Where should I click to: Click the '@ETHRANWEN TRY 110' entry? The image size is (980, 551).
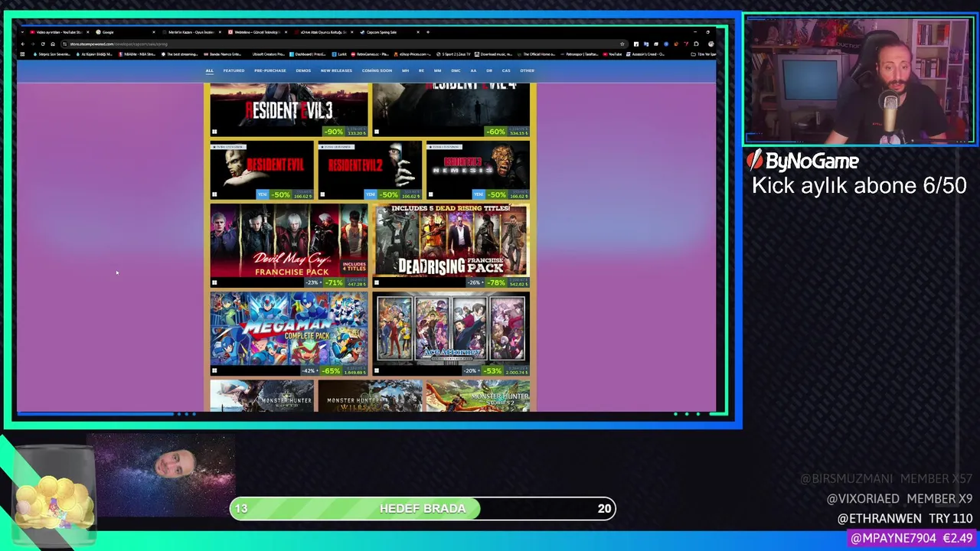tap(905, 518)
